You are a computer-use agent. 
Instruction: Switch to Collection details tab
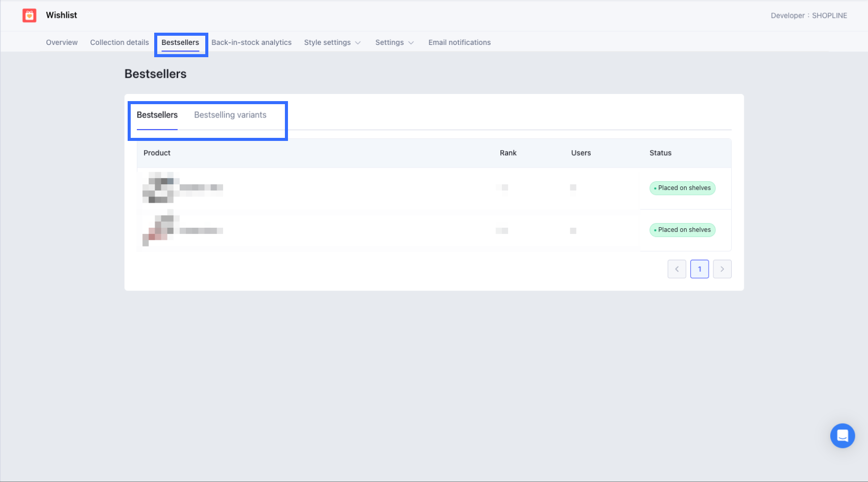pos(119,42)
